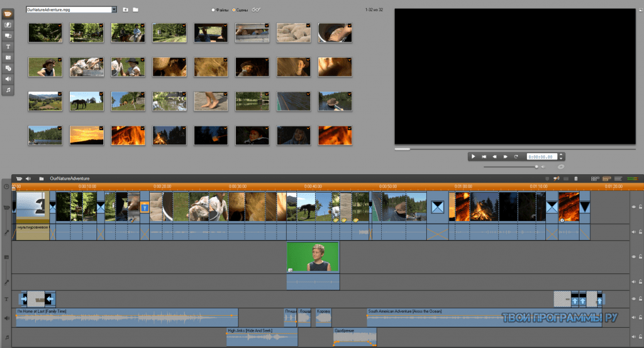Select the bare feet scene thumbnail
This screenshot has height=348, width=644.
click(x=211, y=101)
